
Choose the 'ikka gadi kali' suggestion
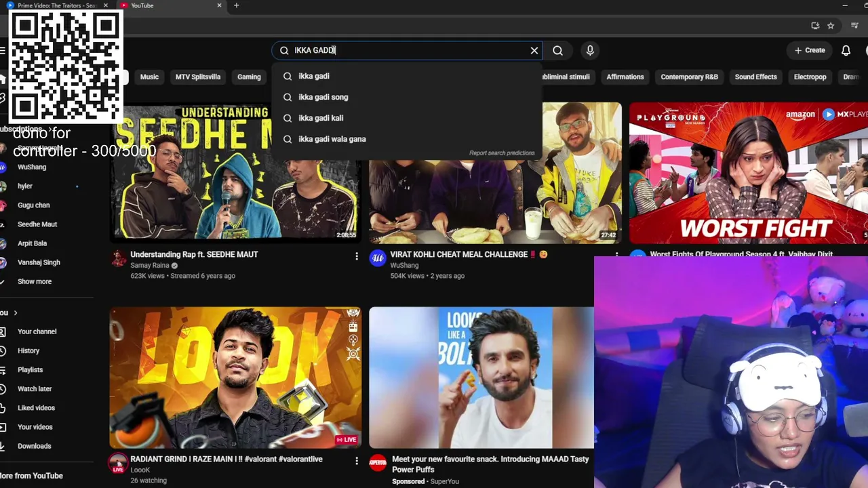[x=407, y=118]
